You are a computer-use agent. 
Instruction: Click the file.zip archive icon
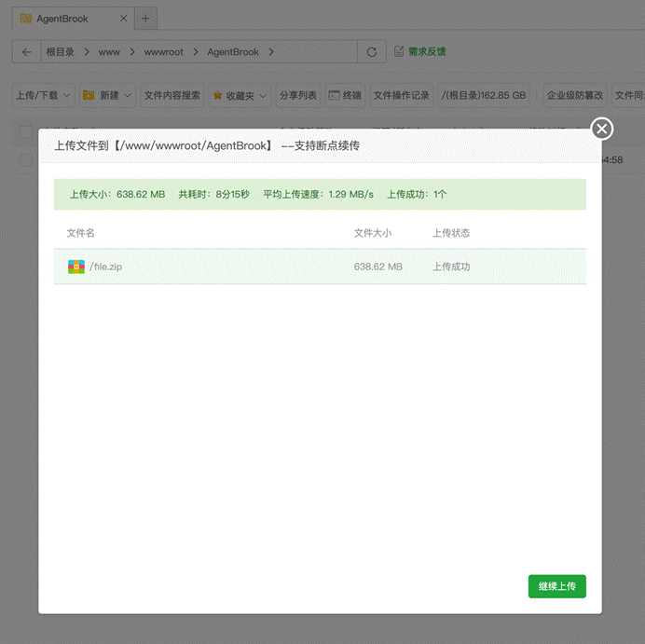click(x=76, y=267)
